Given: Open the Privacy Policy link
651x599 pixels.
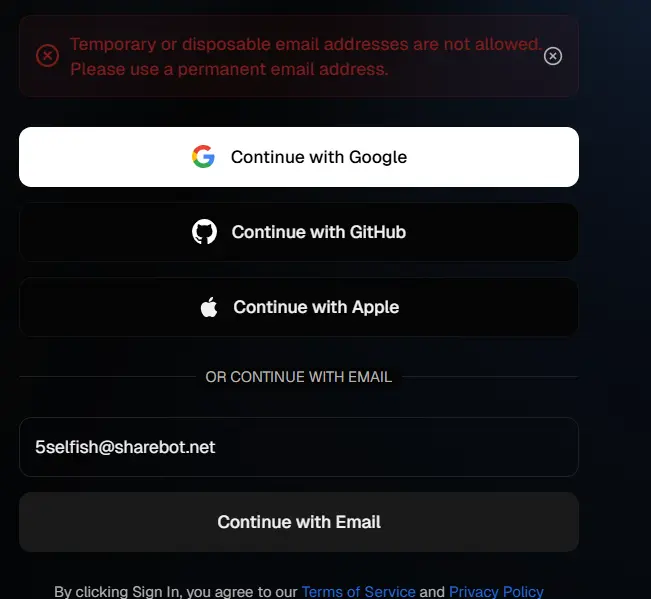Looking at the screenshot, I should coord(496,592).
